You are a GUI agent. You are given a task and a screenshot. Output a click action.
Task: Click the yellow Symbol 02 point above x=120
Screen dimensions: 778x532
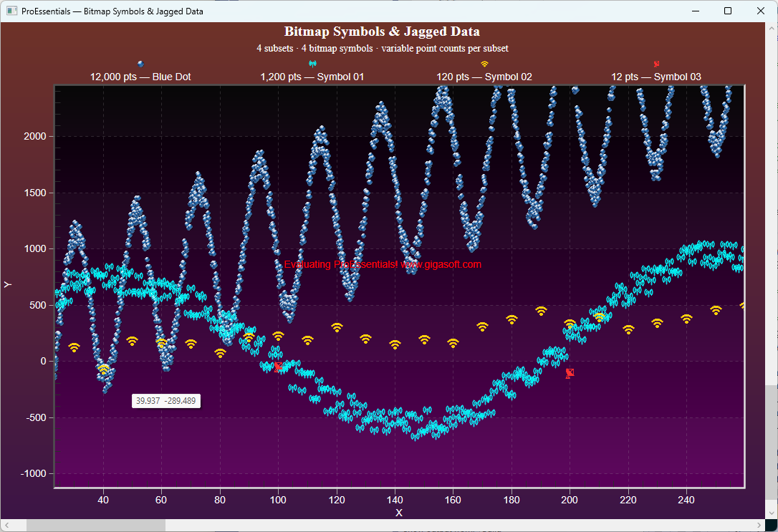337,327
